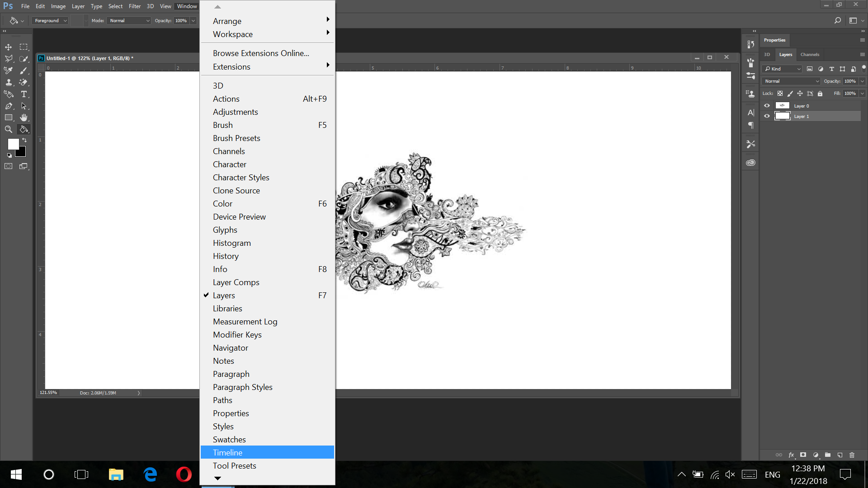The height and width of the screenshot is (488, 868).
Task: Select the Lasso tool
Action: (8, 58)
